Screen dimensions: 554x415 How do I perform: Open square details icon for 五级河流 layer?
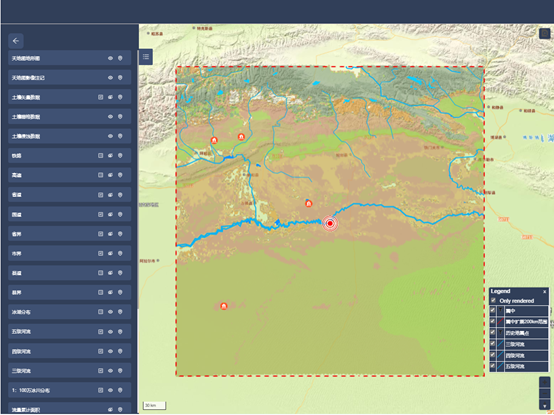(101, 332)
